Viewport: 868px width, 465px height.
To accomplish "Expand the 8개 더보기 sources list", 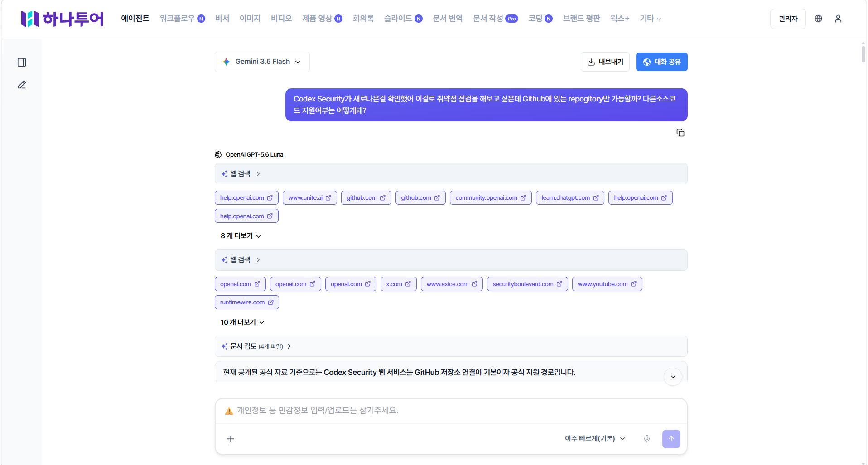I will (x=241, y=236).
